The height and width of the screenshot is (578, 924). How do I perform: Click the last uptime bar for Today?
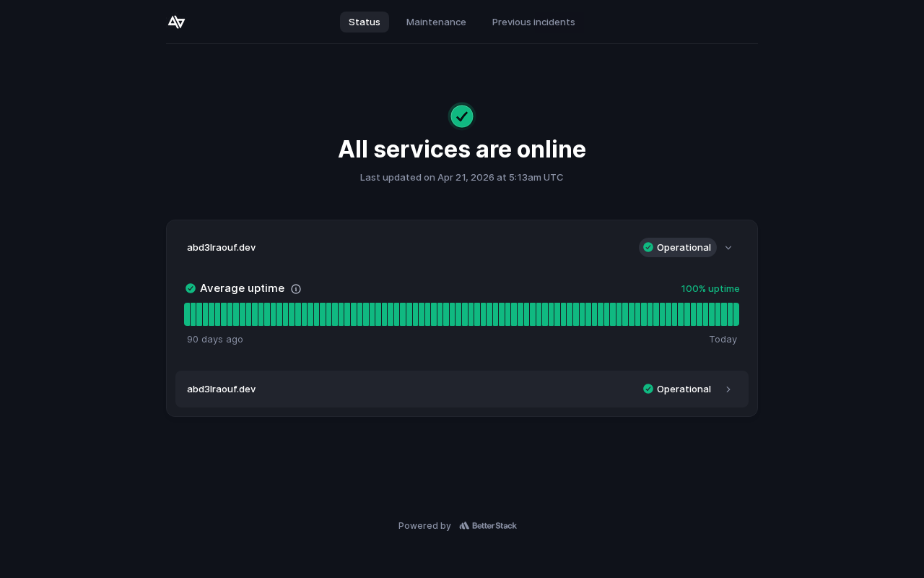[736, 314]
